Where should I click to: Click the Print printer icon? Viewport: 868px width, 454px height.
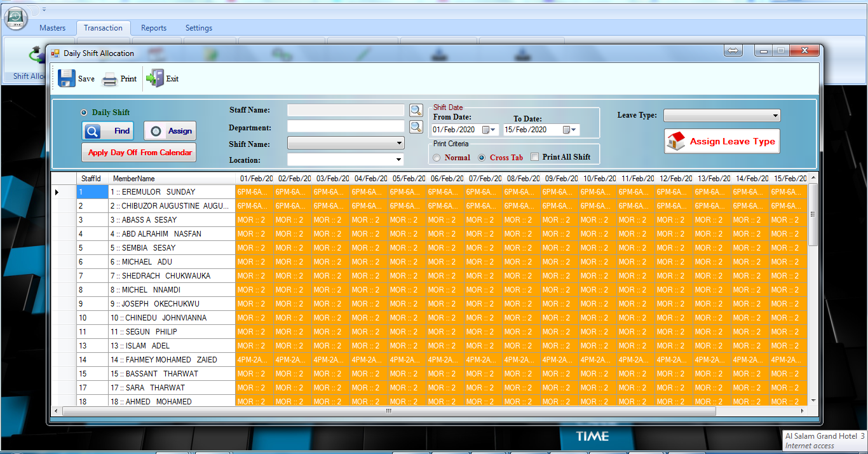coord(110,79)
